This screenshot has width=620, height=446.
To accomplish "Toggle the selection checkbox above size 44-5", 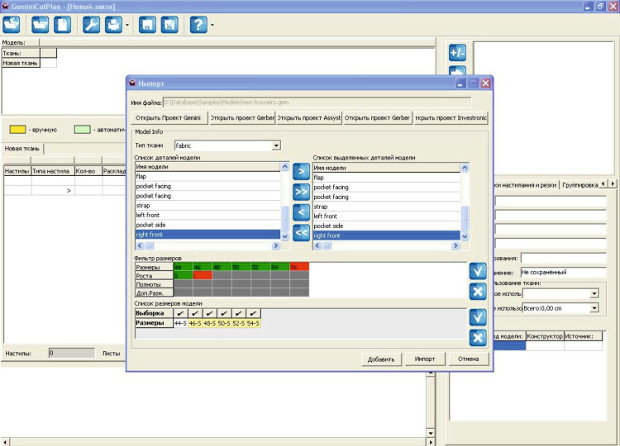I will 180,313.
